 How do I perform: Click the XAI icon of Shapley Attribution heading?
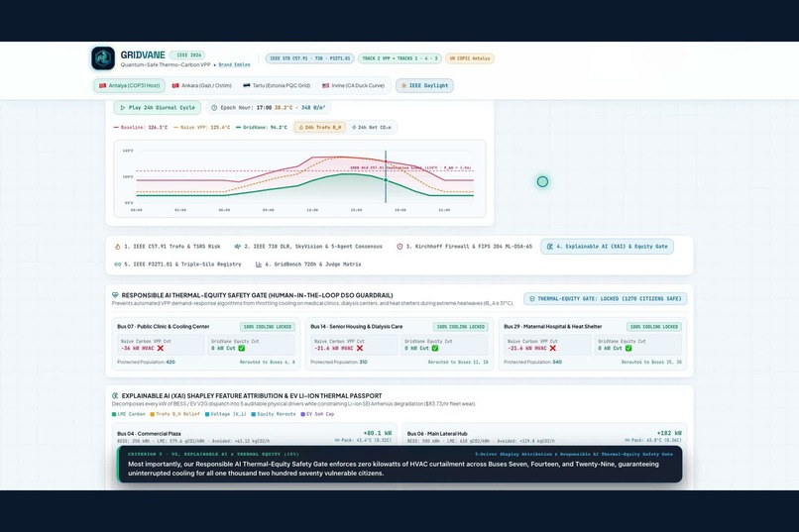pyautogui.click(x=115, y=395)
